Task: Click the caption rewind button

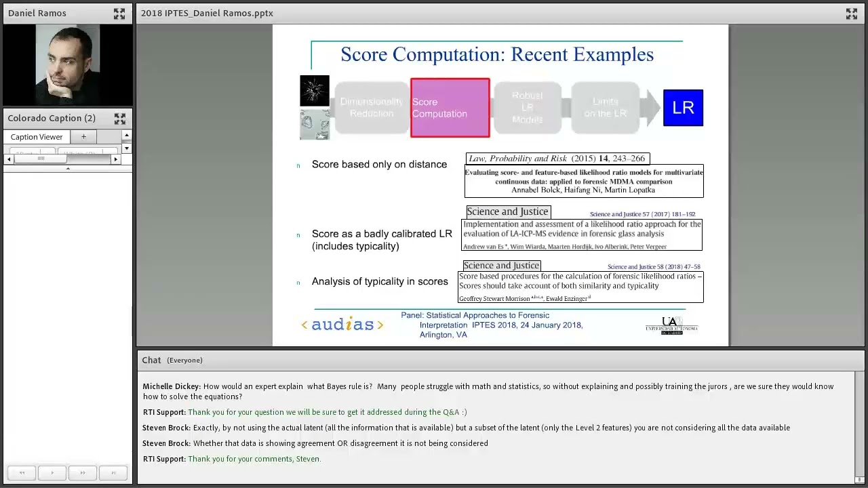Action: (x=22, y=473)
